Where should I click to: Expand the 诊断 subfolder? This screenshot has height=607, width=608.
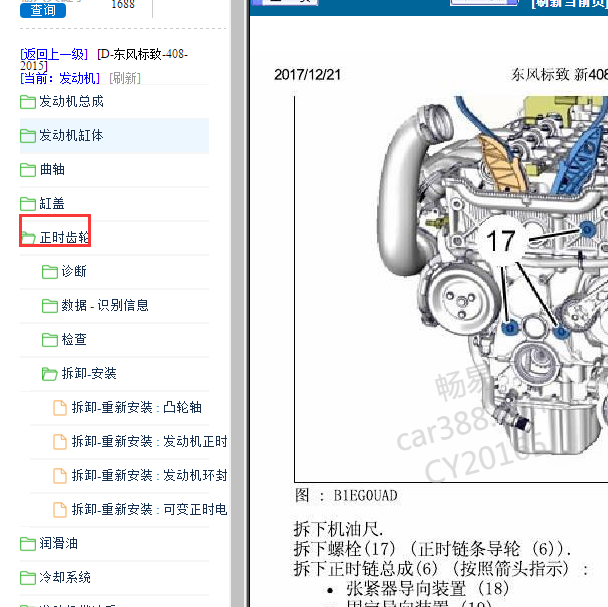pyautogui.click(x=74, y=271)
